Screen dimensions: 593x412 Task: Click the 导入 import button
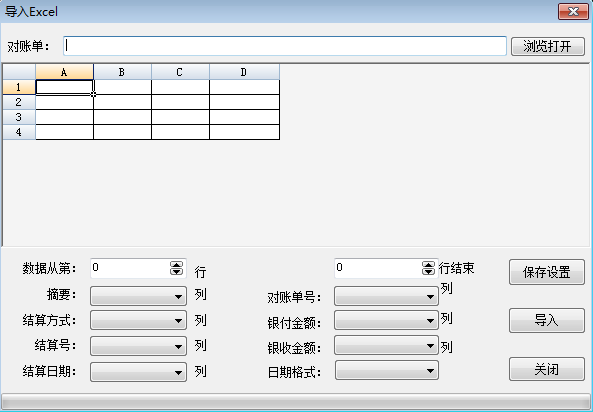(x=547, y=320)
